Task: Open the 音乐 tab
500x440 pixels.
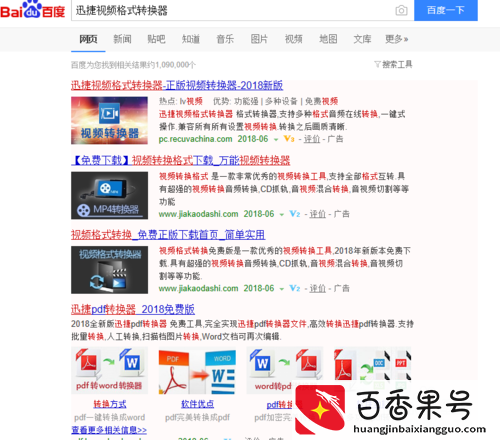Action: pos(225,39)
